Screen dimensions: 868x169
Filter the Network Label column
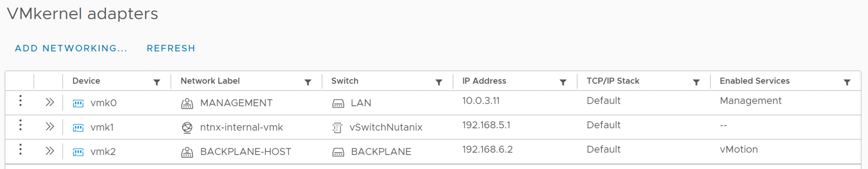[308, 82]
